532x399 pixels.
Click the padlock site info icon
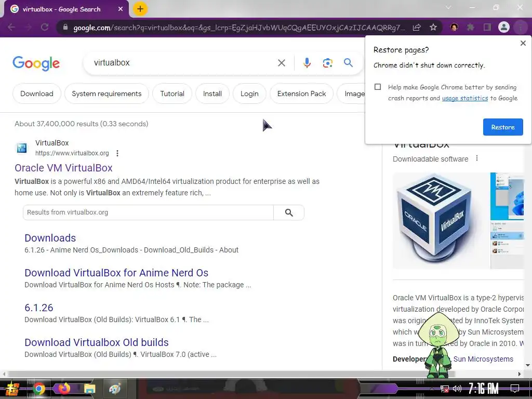(65, 27)
